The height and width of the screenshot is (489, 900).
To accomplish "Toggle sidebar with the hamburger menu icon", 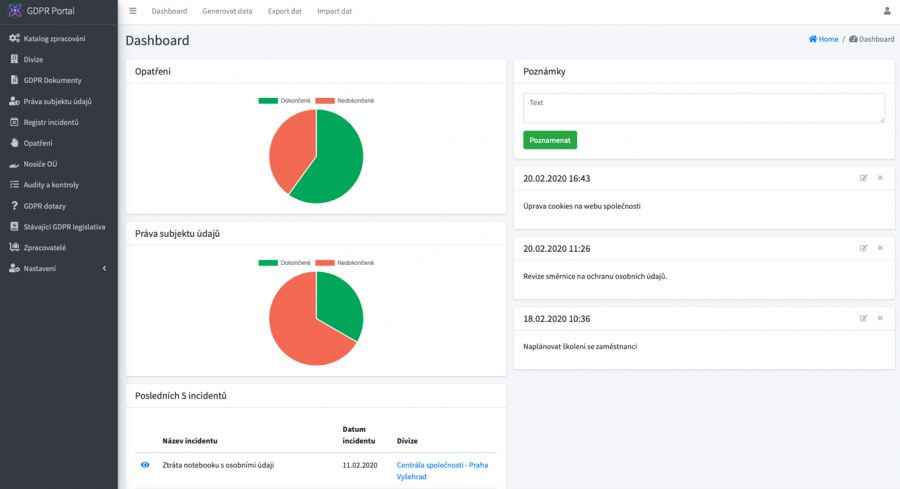I will tap(133, 11).
